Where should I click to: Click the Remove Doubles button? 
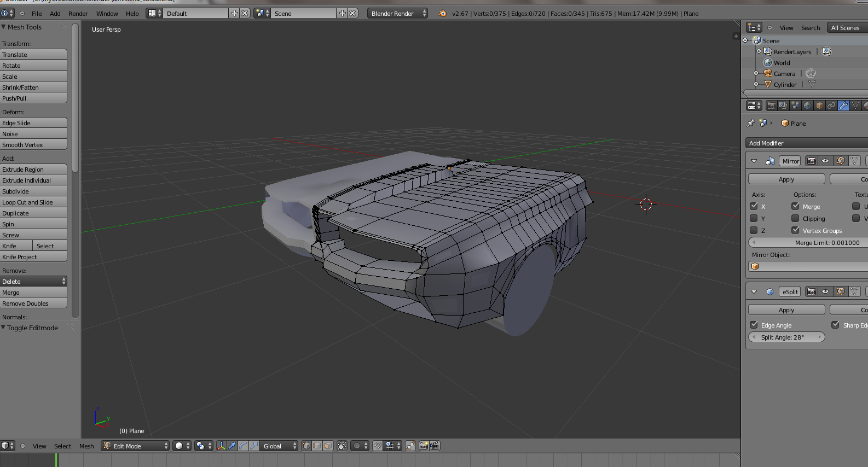click(33, 303)
